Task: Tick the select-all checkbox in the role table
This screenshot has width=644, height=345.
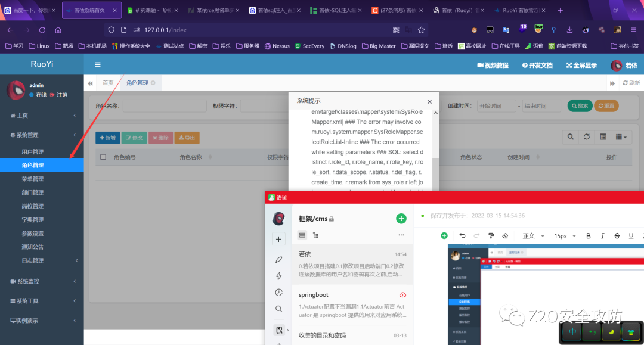Action: 103,157
